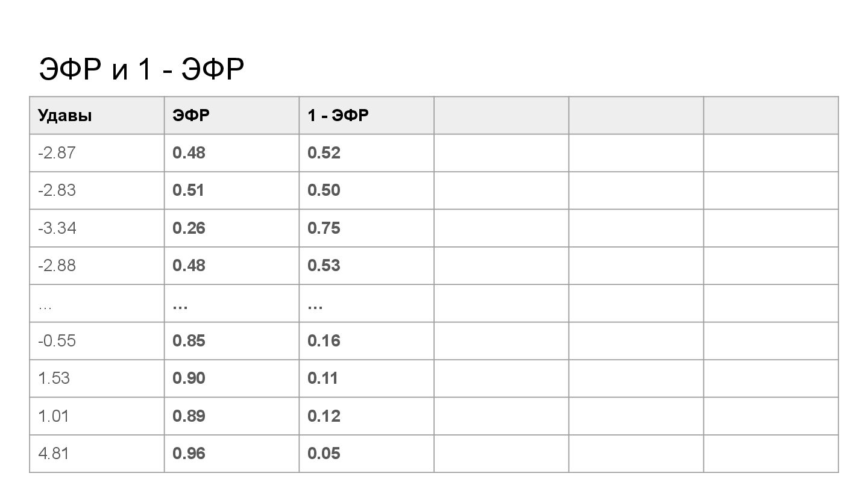Click the ЭФР value 0.26
Viewport: 868px width, 488px height.
point(189,228)
